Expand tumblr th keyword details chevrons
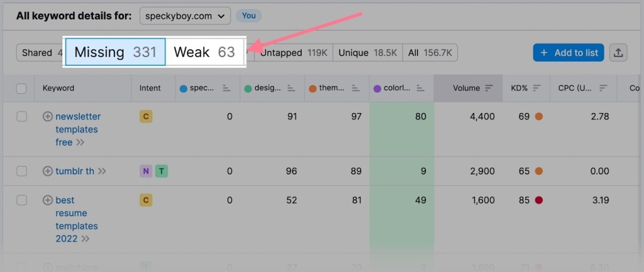 [x=102, y=171]
